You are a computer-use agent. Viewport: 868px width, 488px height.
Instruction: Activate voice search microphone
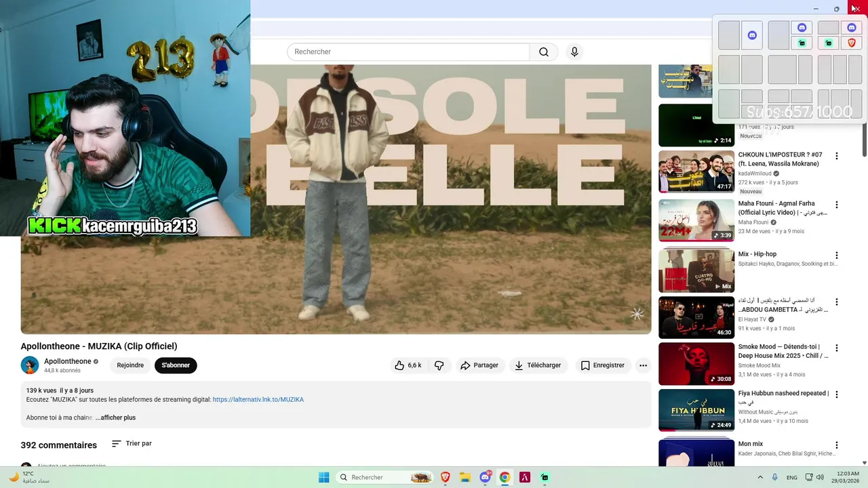574,52
